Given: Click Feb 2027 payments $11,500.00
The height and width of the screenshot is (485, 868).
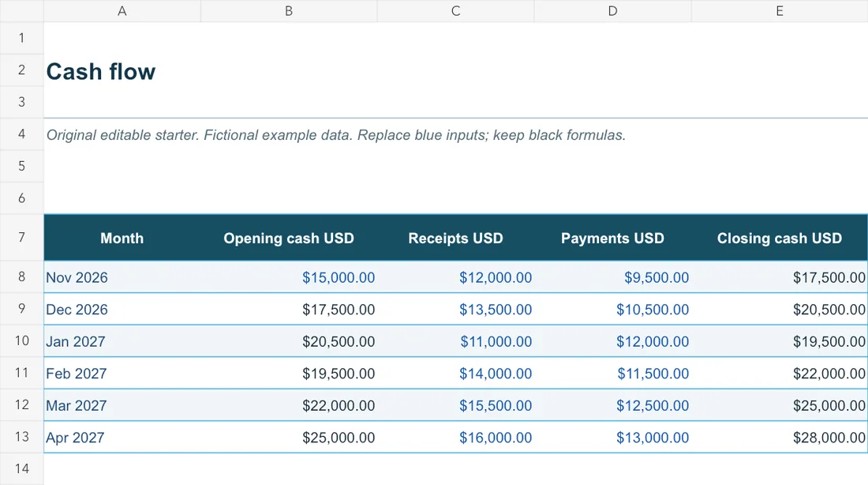Looking at the screenshot, I should click(x=612, y=374).
